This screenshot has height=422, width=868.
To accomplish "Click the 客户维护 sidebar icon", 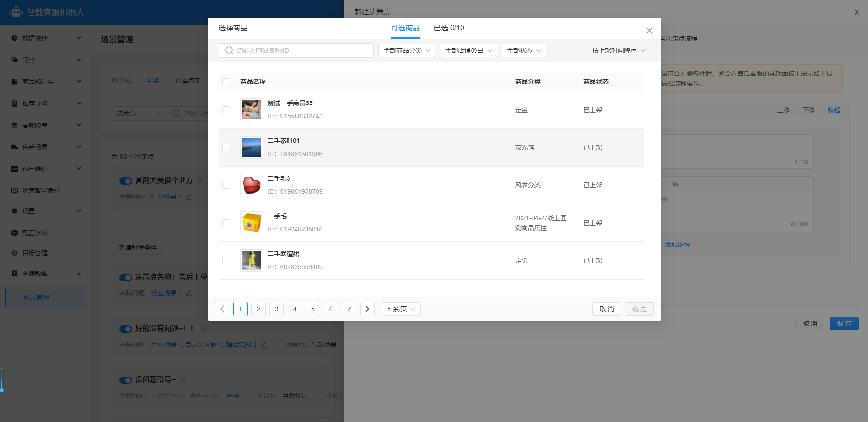I will coord(15,169).
